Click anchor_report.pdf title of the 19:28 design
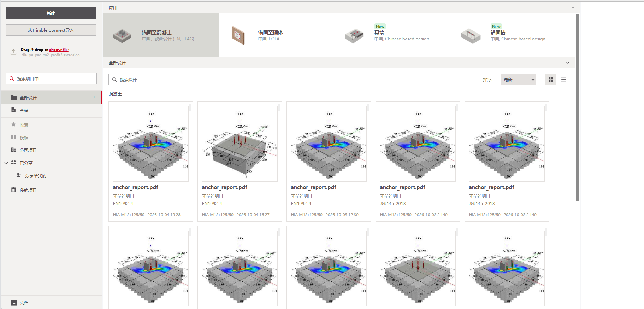 click(x=136, y=187)
